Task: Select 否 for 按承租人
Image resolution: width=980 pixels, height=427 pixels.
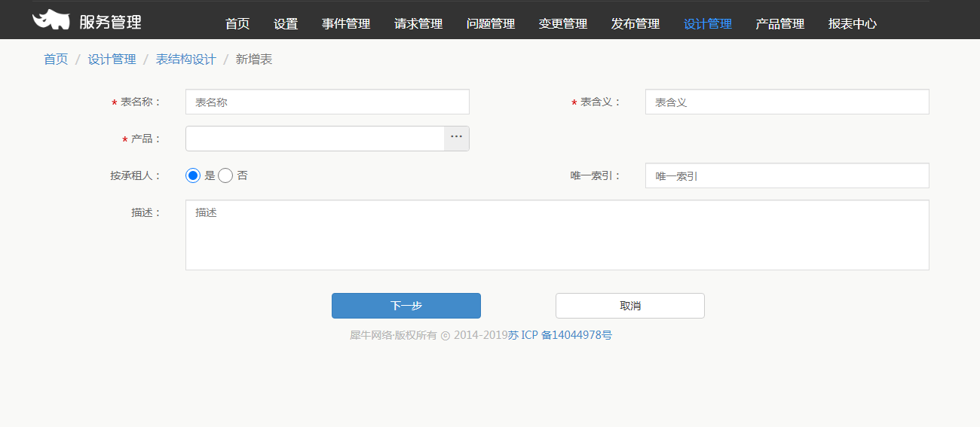Action: pos(225,175)
